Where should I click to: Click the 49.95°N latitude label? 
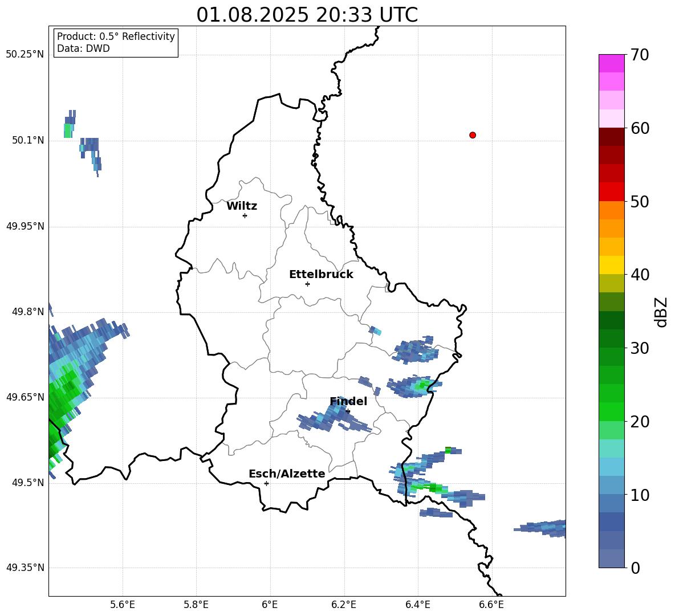pyautogui.click(x=25, y=226)
